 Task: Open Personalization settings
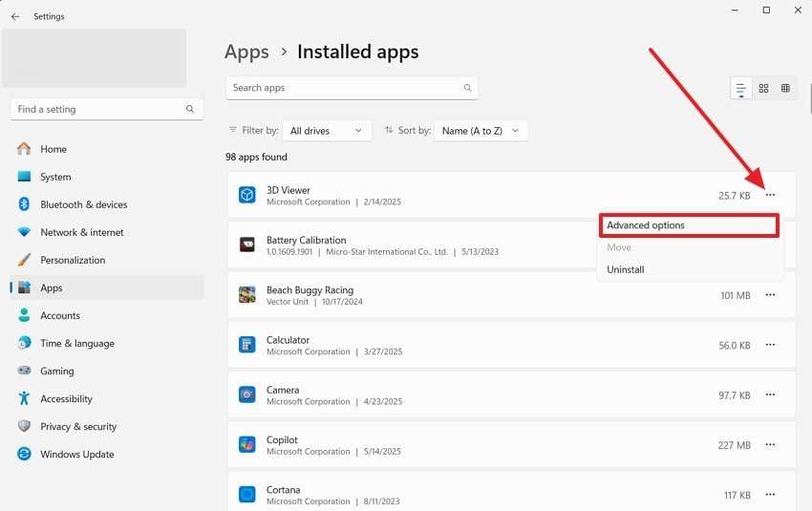(x=106, y=260)
